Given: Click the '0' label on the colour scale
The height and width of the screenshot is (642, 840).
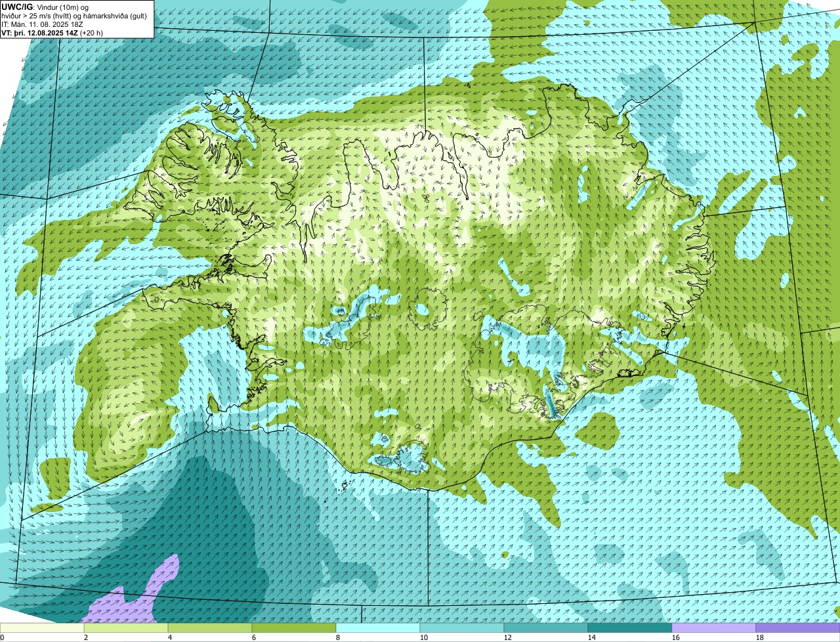Looking at the screenshot, I should (2, 637).
